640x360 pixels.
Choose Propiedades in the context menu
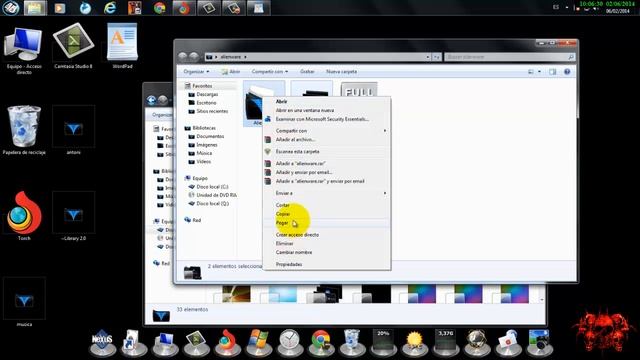tap(289, 264)
